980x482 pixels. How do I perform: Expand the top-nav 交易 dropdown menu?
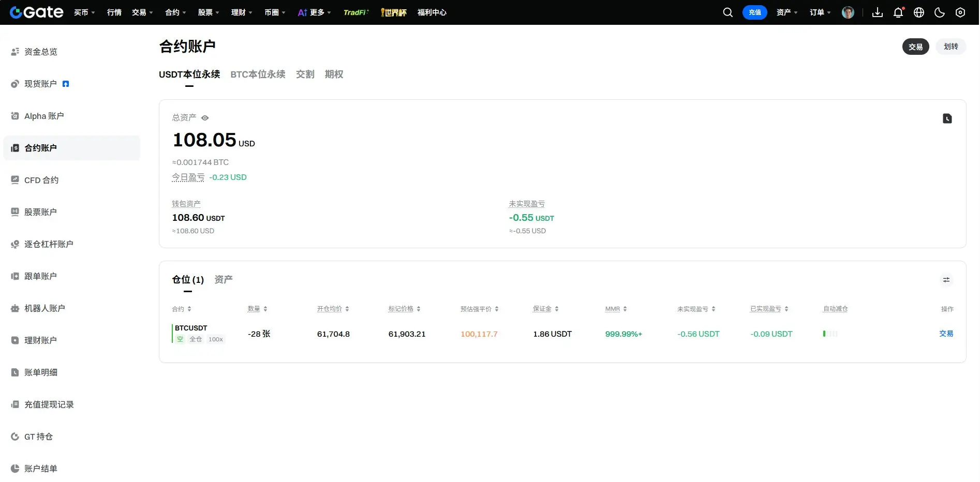click(x=142, y=12)
